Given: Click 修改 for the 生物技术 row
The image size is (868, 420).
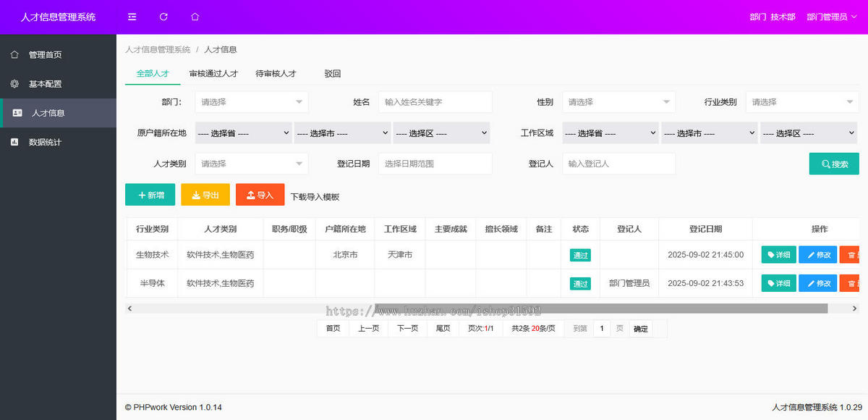Looking at the screenshot, I should (x=818, y=254).
